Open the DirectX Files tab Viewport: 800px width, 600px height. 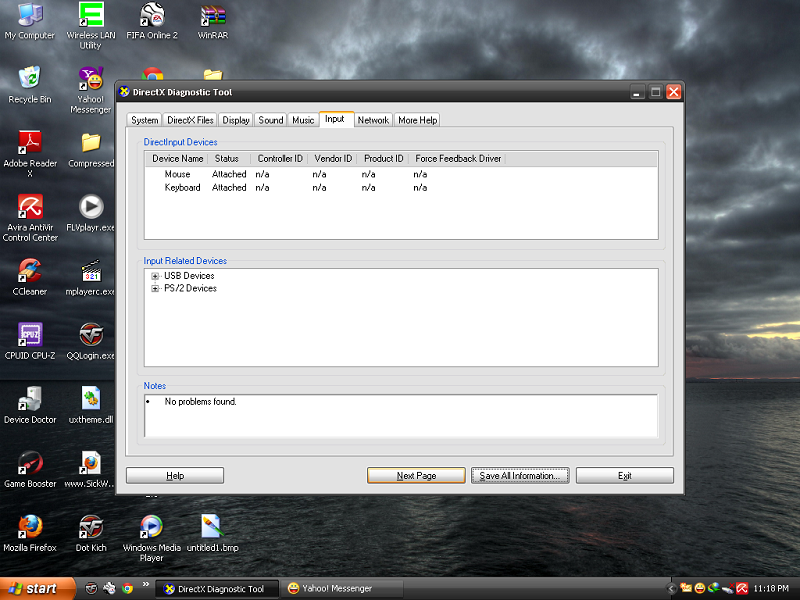(190, 120)
